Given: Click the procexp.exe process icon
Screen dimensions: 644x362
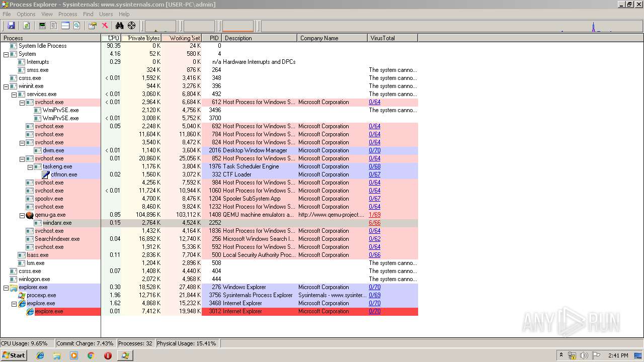Looking at the screenshot, I should pos(22,295).
